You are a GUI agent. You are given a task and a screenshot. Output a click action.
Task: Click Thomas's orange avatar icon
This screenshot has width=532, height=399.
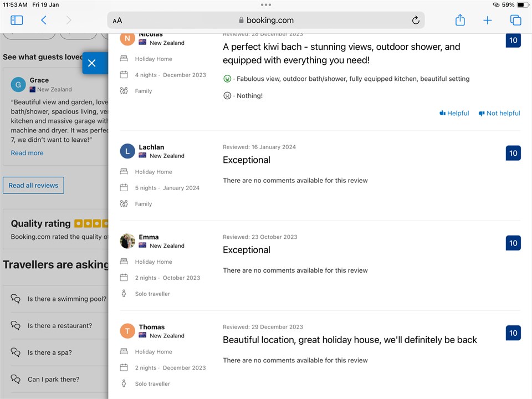[127, 331]
